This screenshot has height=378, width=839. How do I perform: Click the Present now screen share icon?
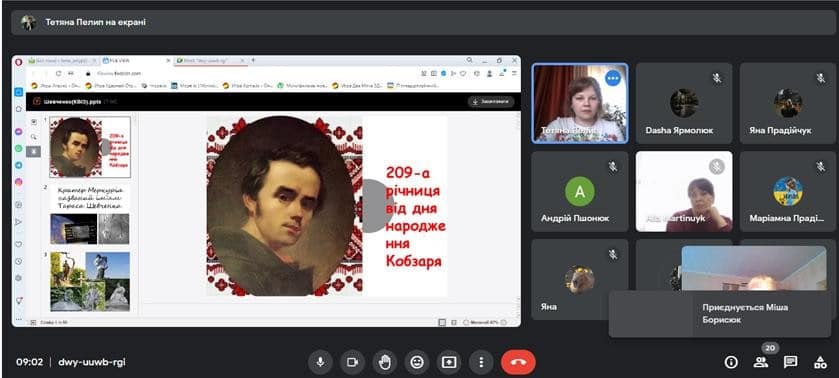(448, 362)
